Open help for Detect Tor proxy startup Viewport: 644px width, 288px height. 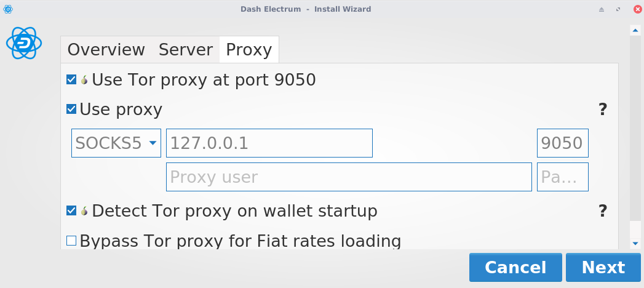click(603, 211)
